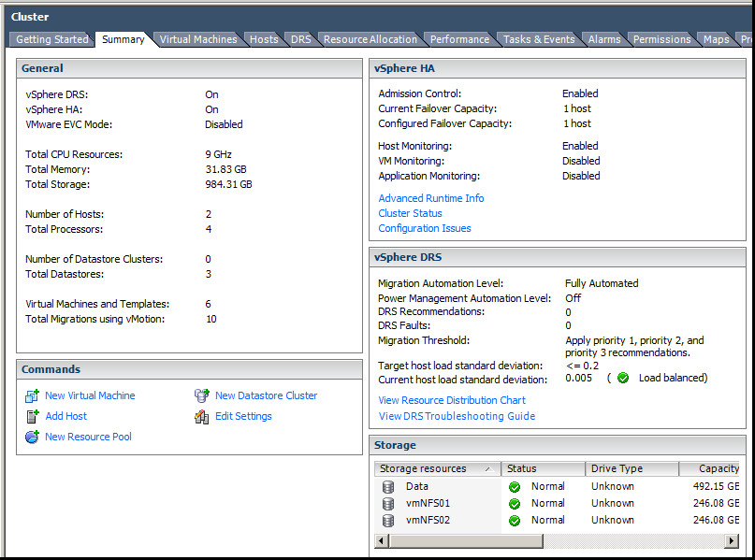
Task: Click the vSphere DRS panel header
Action: click(x=558, y=257)
